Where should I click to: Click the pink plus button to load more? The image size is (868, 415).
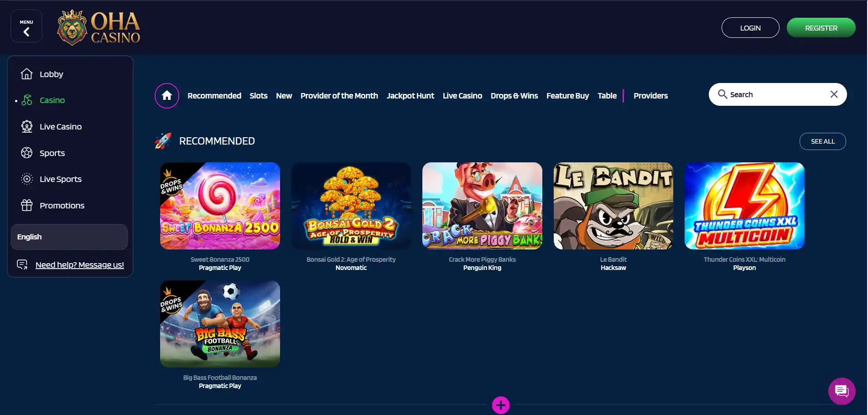click(x=501, y=405)
